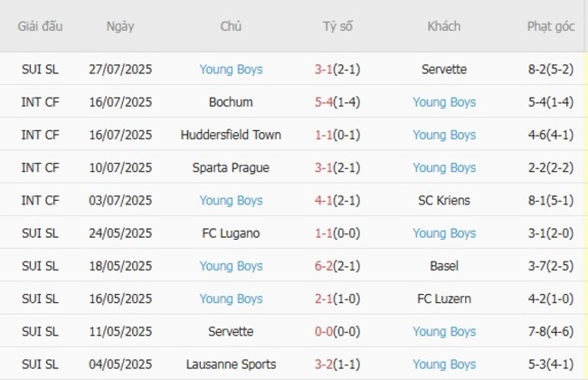Screen dimensions: 588x380
Task: Click the "Tỷ số" column header
Action: pyautogui.click(x=337, y=27)
